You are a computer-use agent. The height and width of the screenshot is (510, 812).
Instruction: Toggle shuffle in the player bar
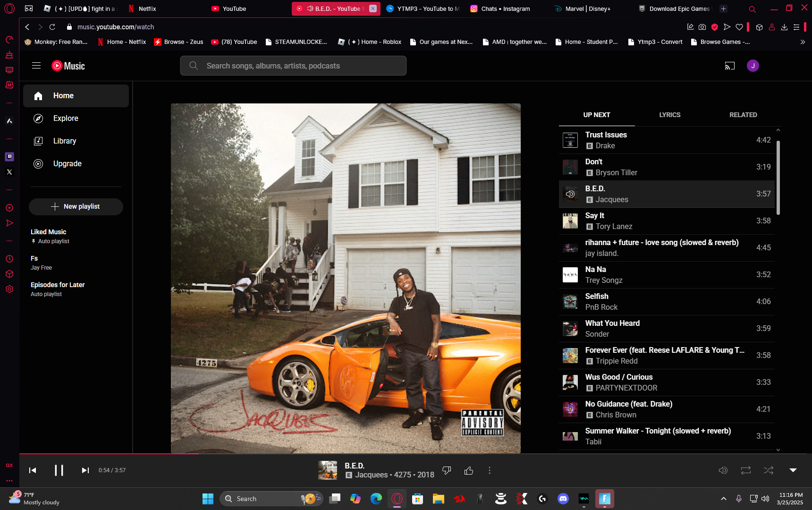(769, 470)
